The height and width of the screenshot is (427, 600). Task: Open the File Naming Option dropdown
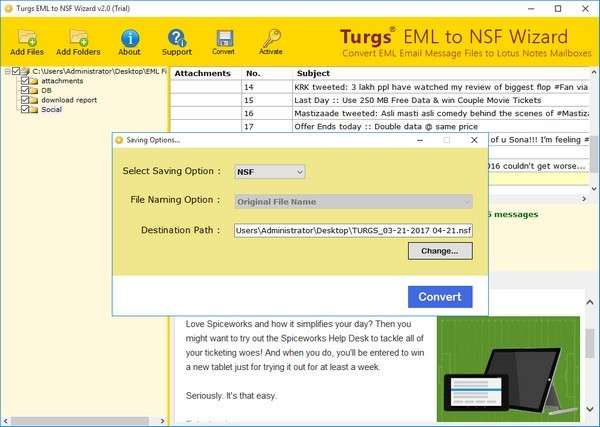353,202
